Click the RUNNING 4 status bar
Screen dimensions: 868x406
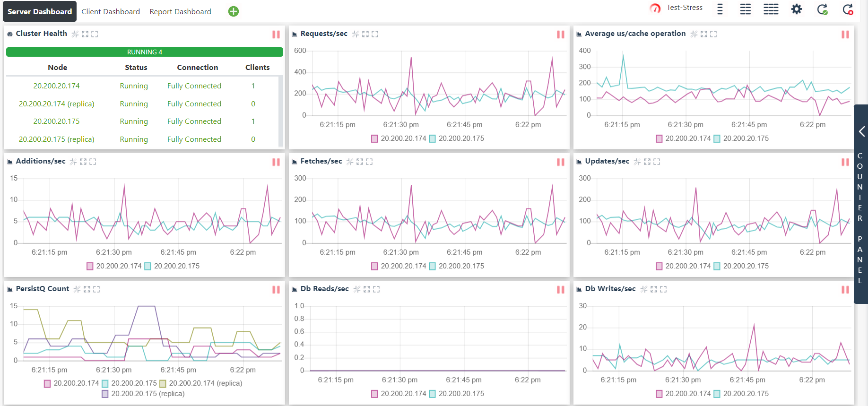point(145,52)
